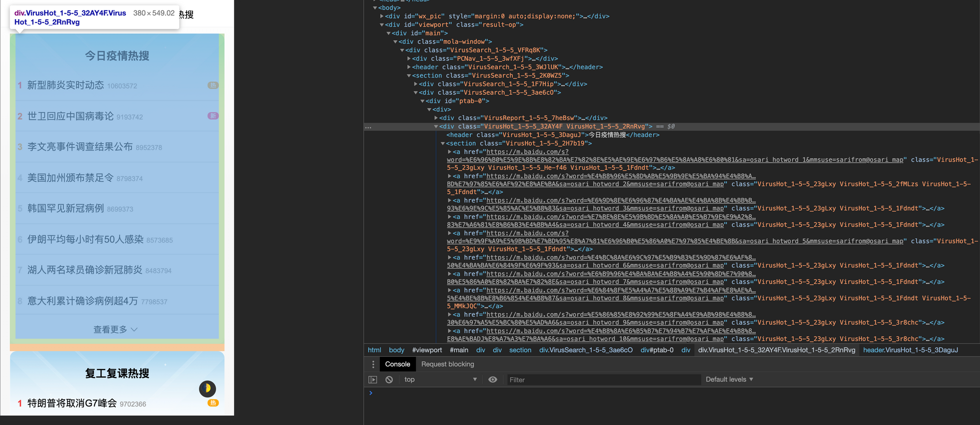Screen dimensions: 980x425
Task: Open the console drawer three-dot menu
Action: 373,364
